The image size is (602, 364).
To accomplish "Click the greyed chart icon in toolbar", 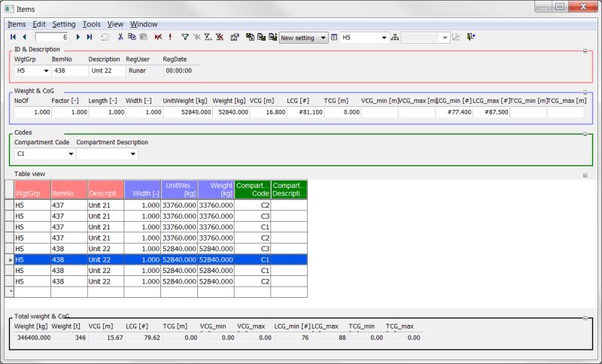I will point(456,37).
